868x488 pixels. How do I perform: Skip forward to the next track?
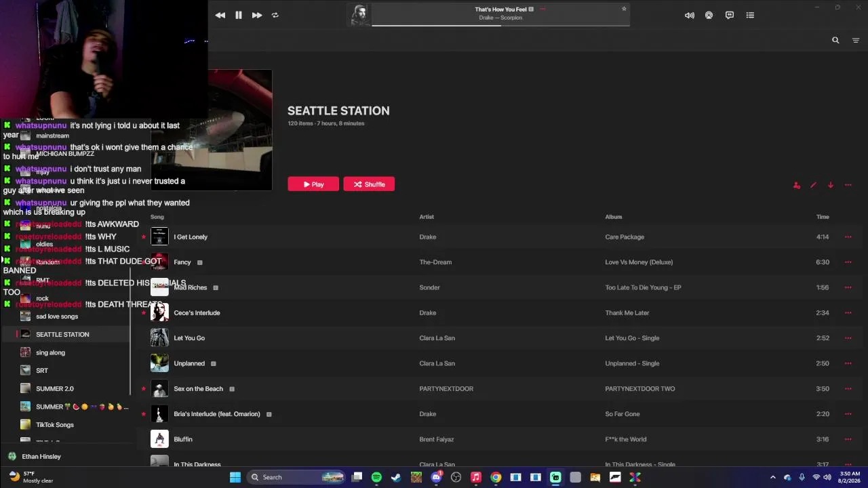(x=257, y=15)
